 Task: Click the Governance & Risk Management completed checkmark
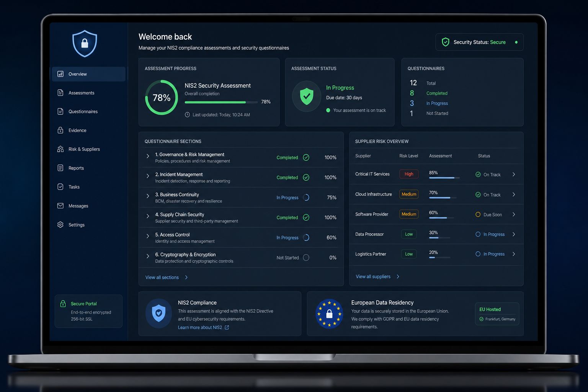click(306, 157)
